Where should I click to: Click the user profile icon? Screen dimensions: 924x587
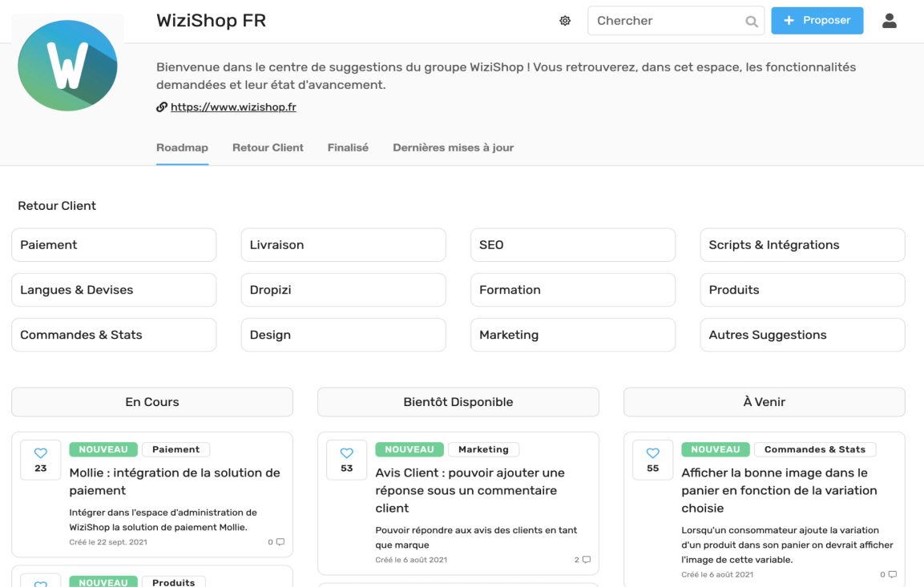(890, 20)
